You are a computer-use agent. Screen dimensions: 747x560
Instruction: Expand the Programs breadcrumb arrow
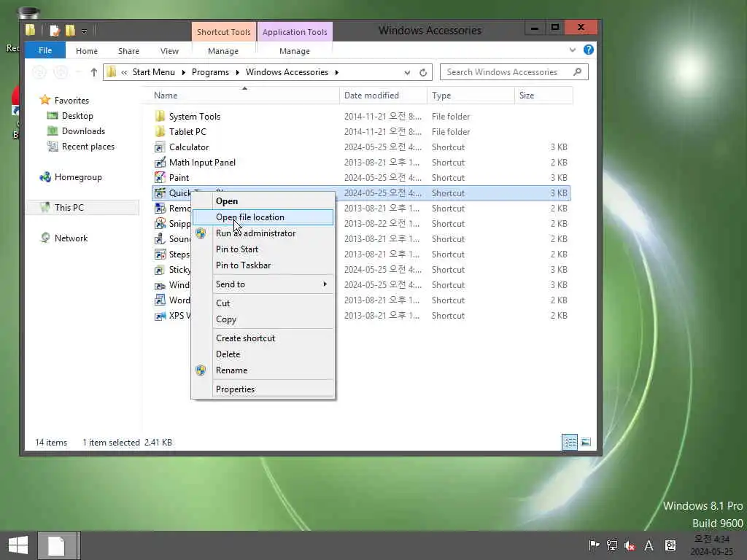click(237, 72)
